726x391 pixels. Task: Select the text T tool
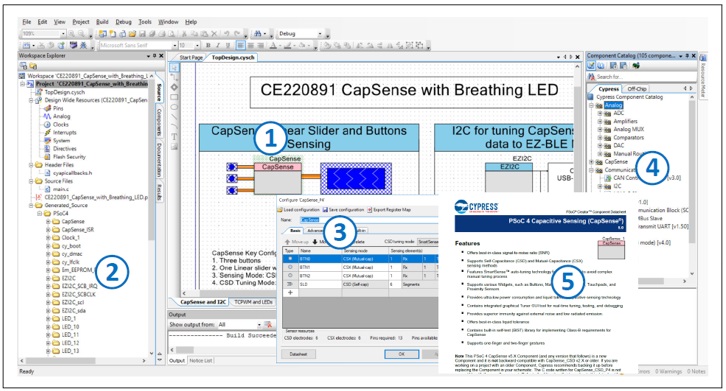click(174, 137)
